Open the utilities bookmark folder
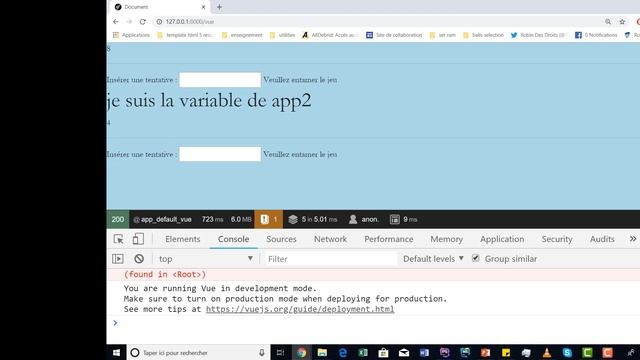This screenshot has width=640, height=360. (282, 35)
